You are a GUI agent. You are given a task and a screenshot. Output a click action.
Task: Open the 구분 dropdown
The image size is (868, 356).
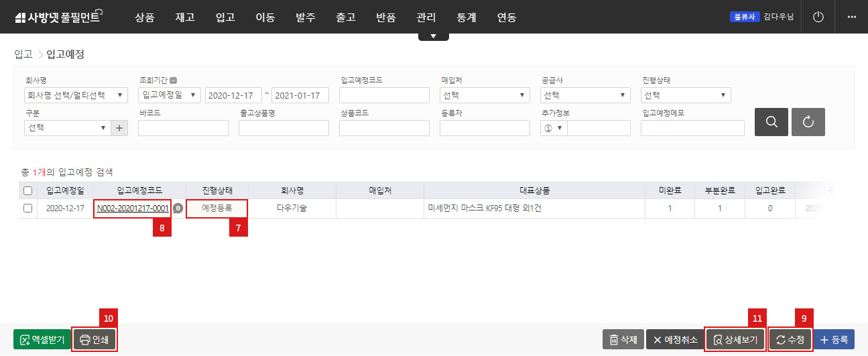click(66, 127)
